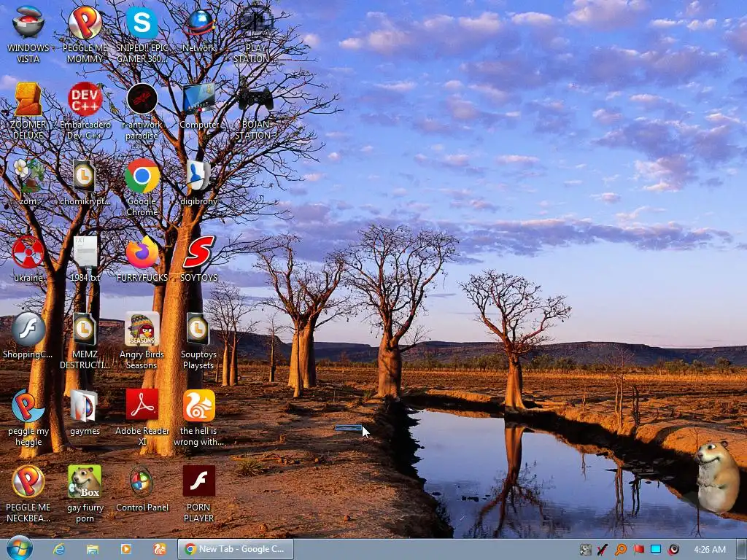Select the ukraine radiation-symbol icon
Viewport: 747px width, 560px height.
pyautogui.click(x=28, y=259)
